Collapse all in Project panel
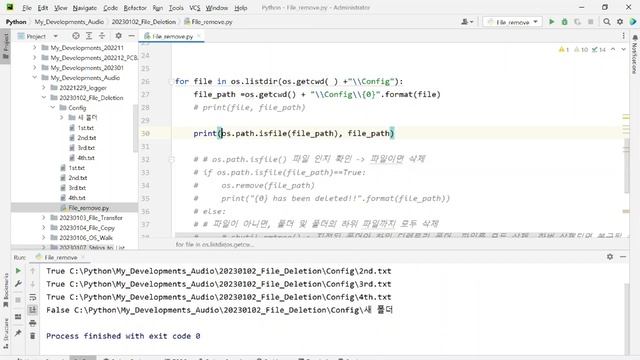This screenshot has width=640, height=360. point(102,36)
